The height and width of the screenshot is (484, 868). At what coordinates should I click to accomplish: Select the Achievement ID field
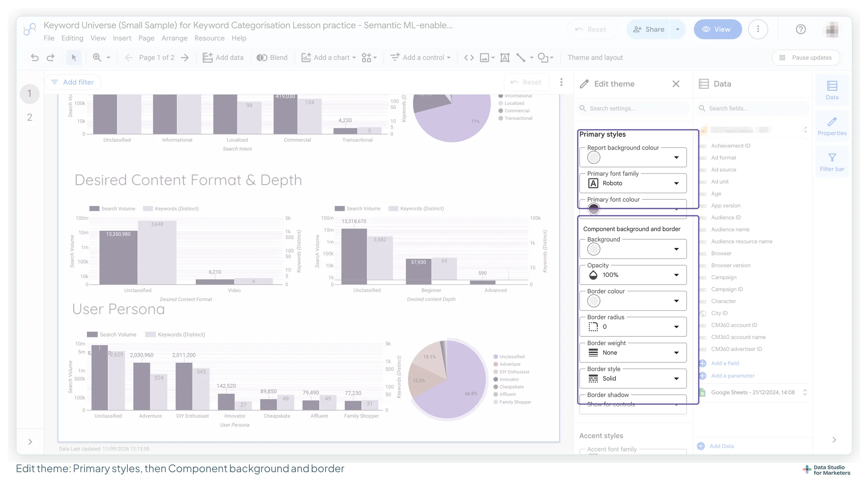click(731, 146)
